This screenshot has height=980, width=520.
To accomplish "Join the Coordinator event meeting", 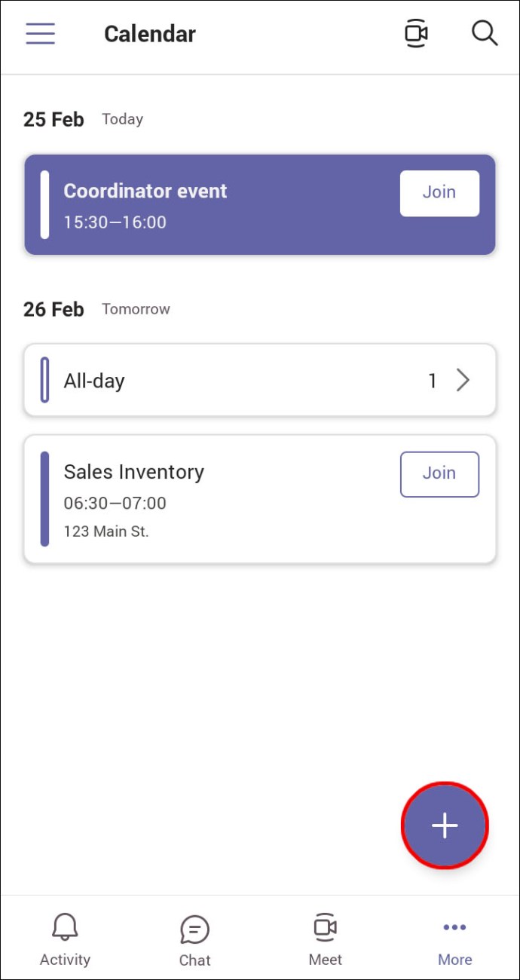I will [439, 193].
